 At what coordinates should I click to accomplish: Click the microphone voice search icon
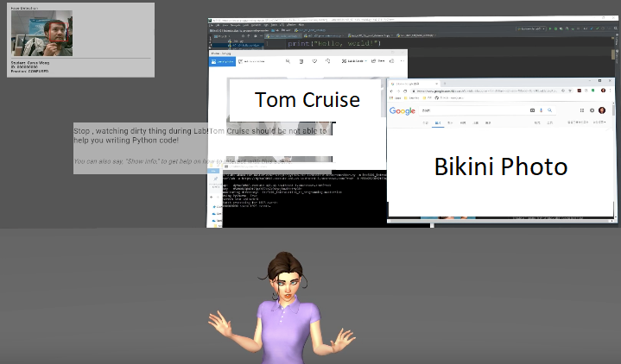(541, 110)
